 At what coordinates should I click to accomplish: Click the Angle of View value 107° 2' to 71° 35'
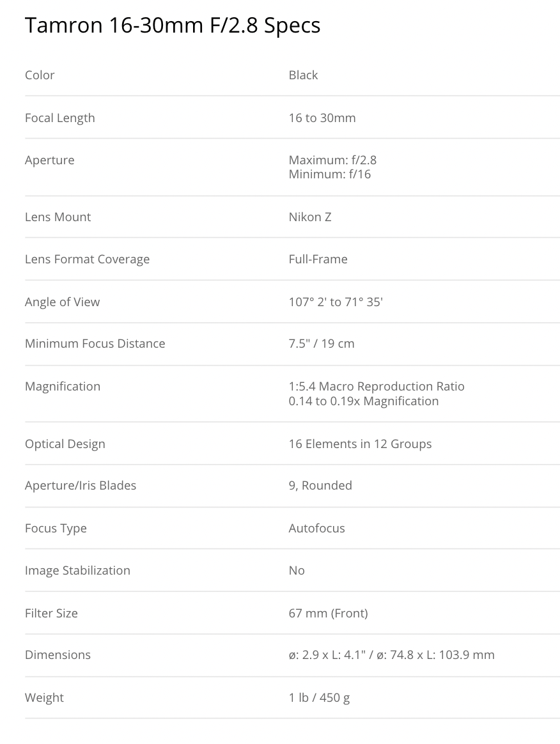(x=335, y=302)
